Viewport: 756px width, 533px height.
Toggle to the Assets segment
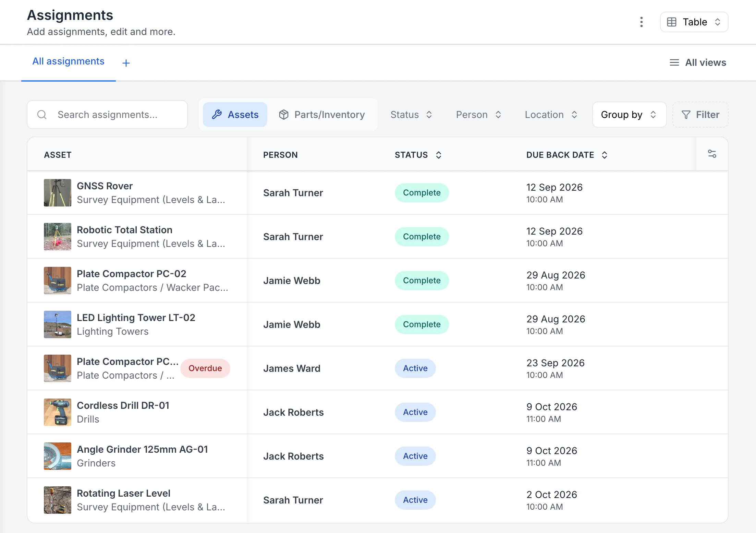point(235,115)
